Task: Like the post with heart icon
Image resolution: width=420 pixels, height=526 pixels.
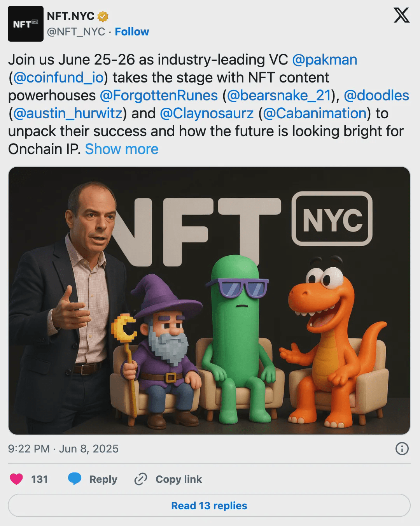Action: [x=16, y=479]
